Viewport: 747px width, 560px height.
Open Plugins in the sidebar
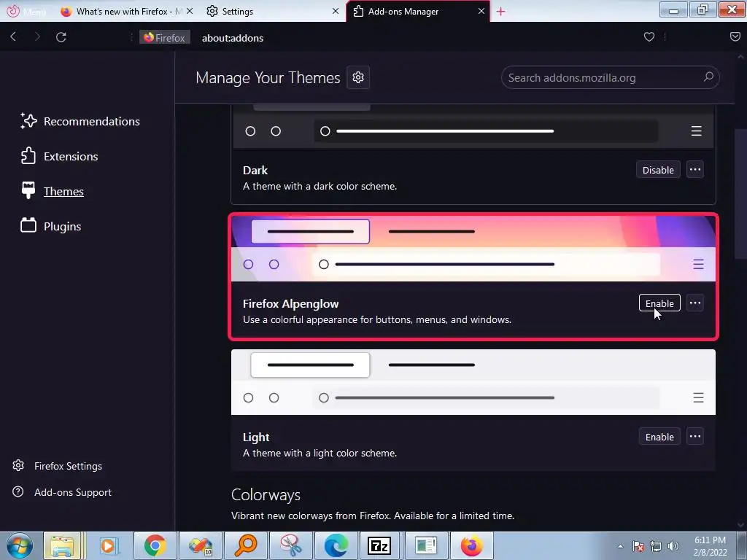click(x=50, y=226)
